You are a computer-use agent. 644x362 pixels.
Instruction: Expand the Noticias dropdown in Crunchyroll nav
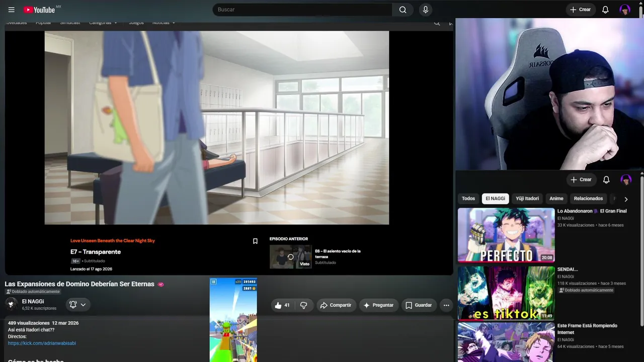click(164, 23)
